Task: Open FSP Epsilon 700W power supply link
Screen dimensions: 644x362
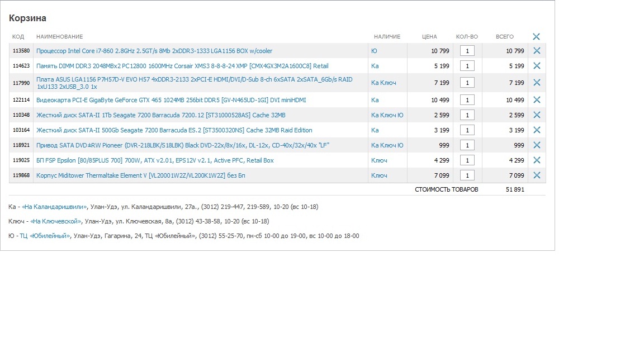Action: click(x=155, y=160)
